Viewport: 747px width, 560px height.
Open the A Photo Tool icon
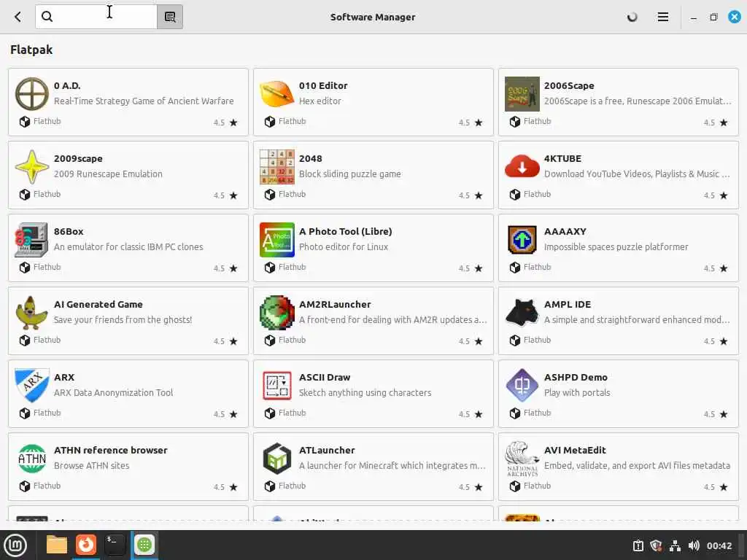click(276, 240)
